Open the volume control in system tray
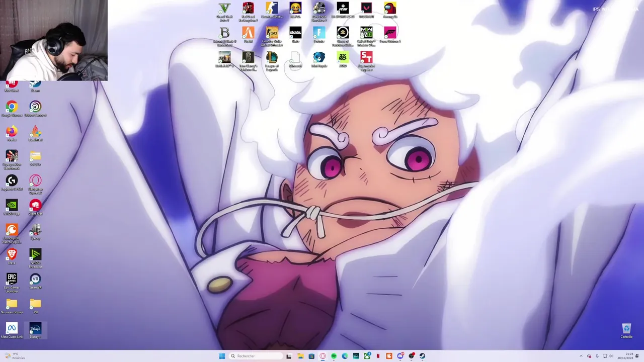Image resolution: width=644 pixels, height=362 pixels. 611,356
